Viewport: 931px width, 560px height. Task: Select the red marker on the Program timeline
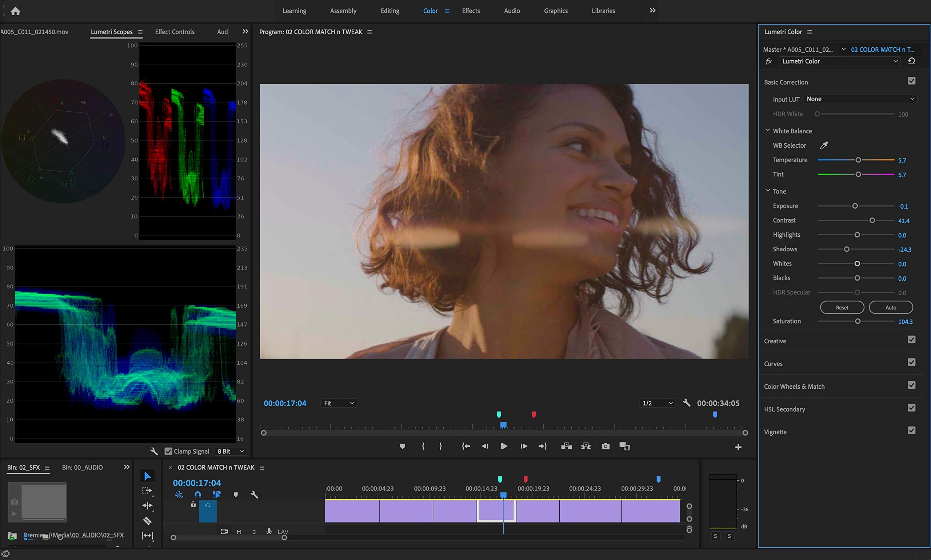click(x=534, y=414)
